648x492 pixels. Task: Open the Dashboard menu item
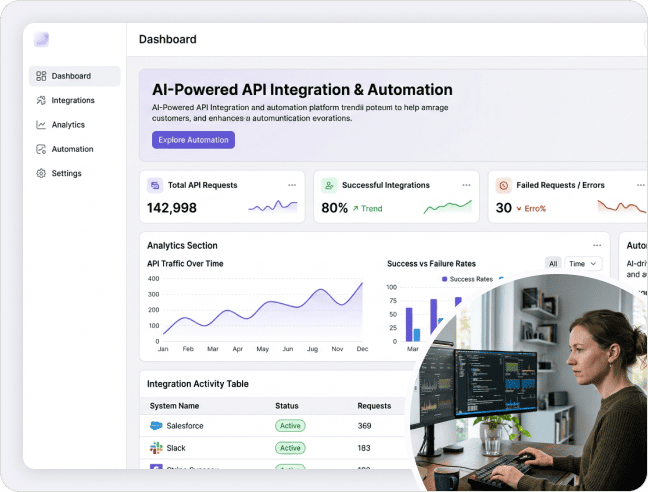[75, 76]
